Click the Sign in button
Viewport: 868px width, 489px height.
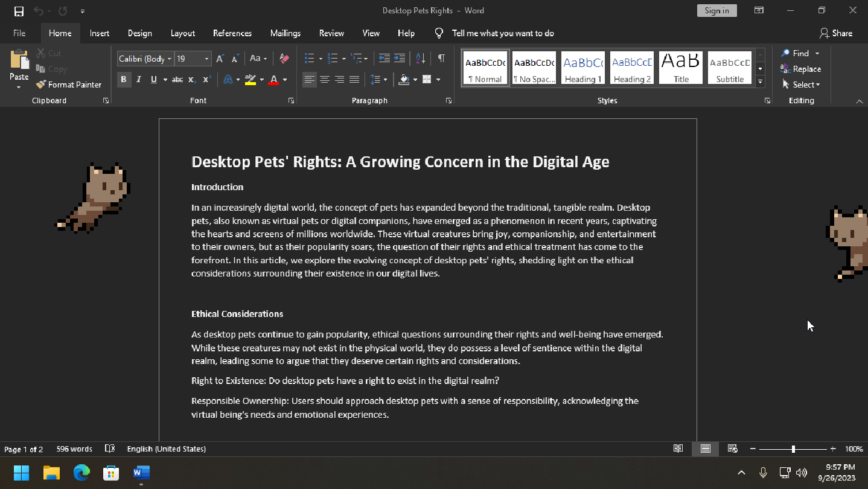(x=716, y=10)
